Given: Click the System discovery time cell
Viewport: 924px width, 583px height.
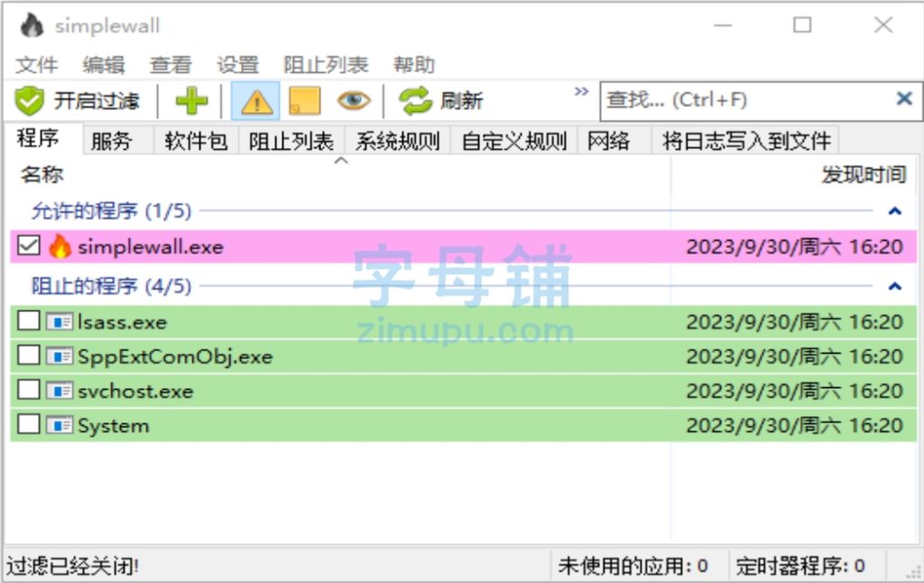Looking at the screenshot, I should tap(794, 426).
